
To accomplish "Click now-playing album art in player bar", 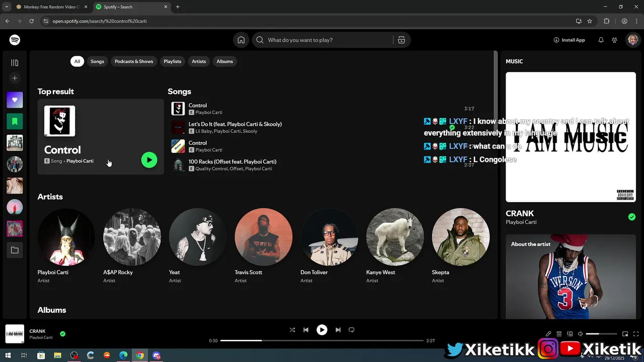I will 15,334.
